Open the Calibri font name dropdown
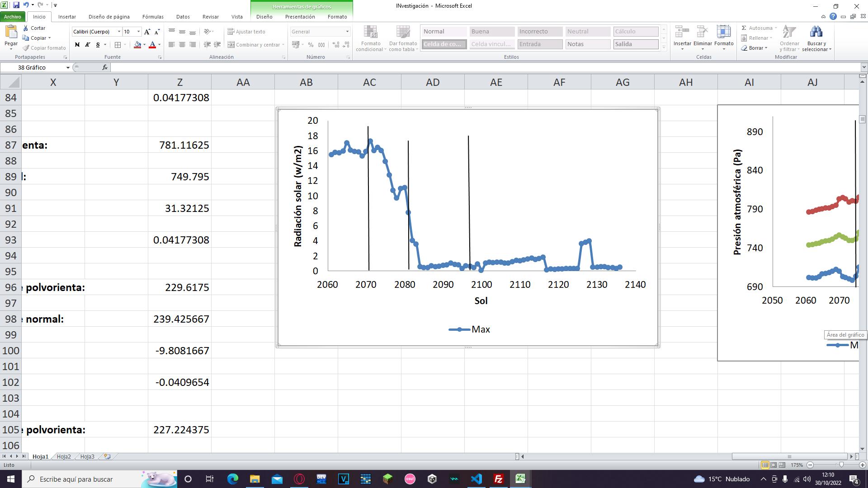868x488 pixels. point(119,32)
